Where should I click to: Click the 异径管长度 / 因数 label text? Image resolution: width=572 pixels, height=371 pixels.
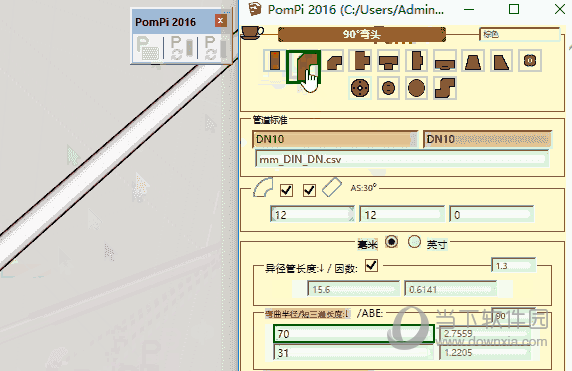pyautogui.click(x=311, y=269)
